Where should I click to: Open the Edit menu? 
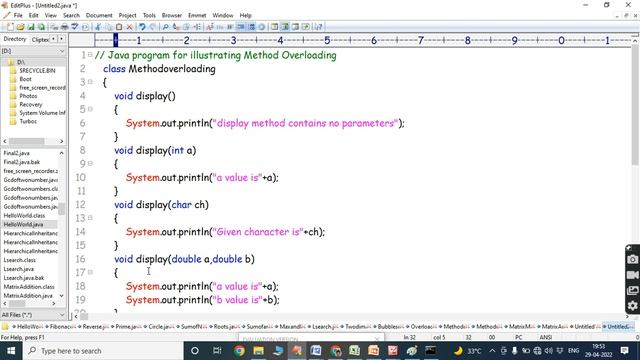[33, 15]
